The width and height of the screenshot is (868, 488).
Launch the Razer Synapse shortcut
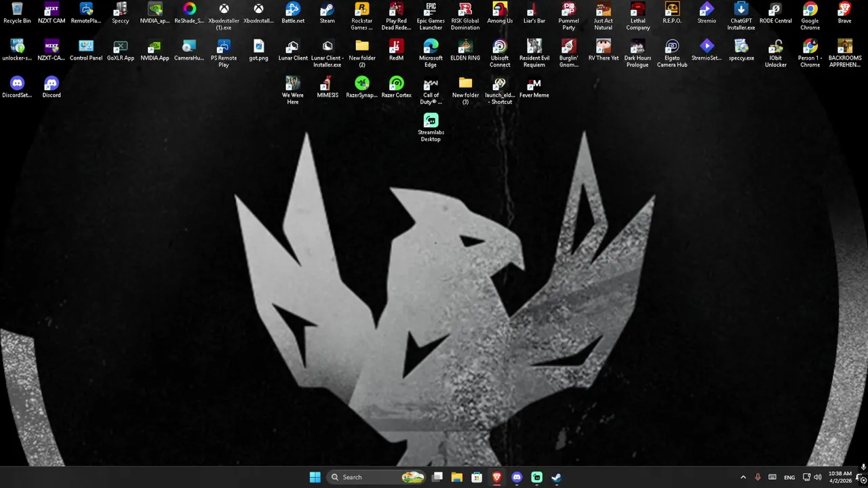[x=362, y=87]
